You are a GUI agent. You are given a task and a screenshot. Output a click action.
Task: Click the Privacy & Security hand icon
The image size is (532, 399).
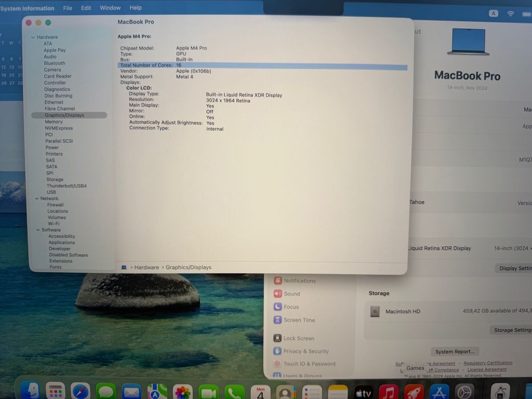(x=277, y=351)
